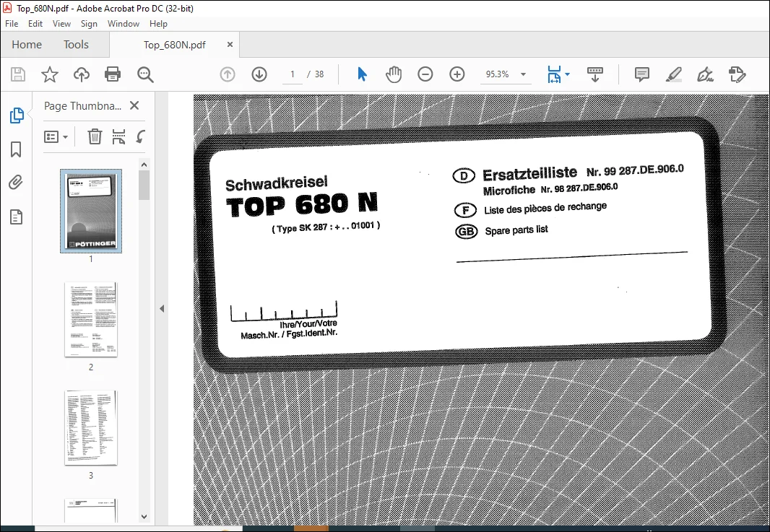
Task: Open the Help menu
Action: [x=158, y=24]
